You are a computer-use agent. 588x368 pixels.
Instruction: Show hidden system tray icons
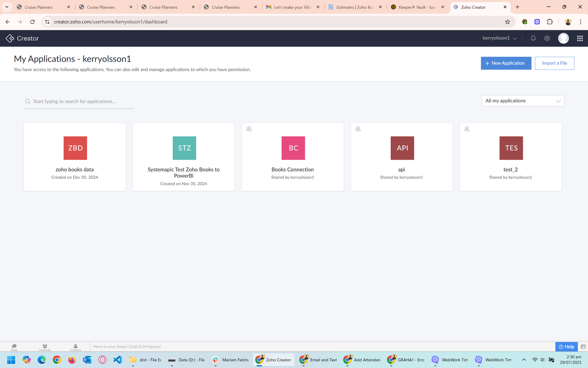(524, 360)
